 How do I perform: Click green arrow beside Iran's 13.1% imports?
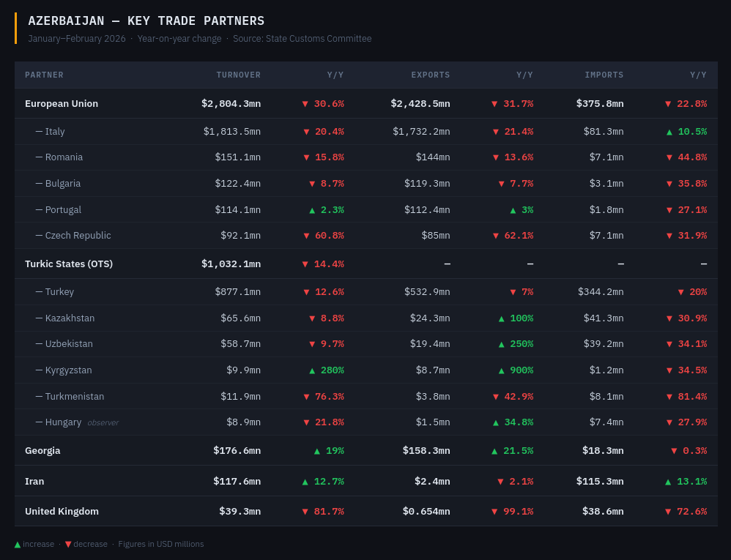coord(668,482)
